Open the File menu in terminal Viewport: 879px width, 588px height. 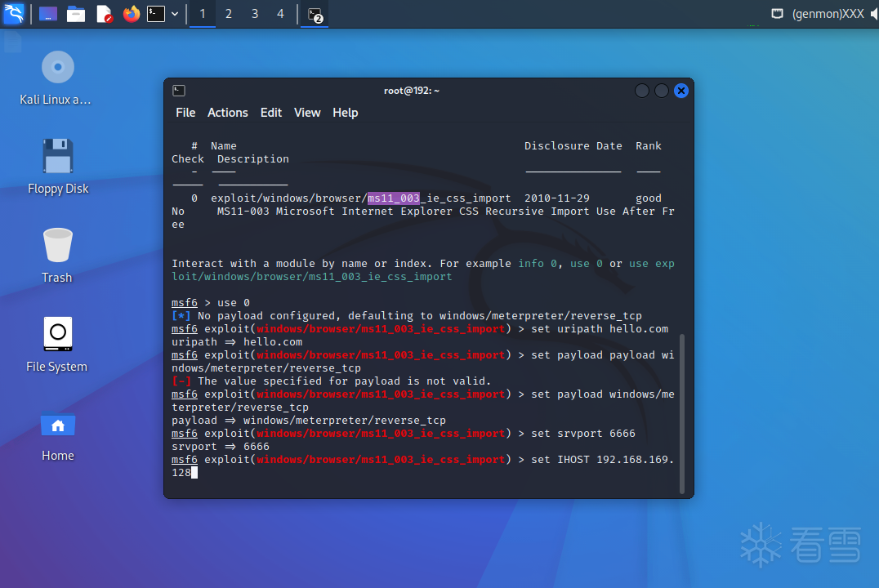click(x=185, y=113)
